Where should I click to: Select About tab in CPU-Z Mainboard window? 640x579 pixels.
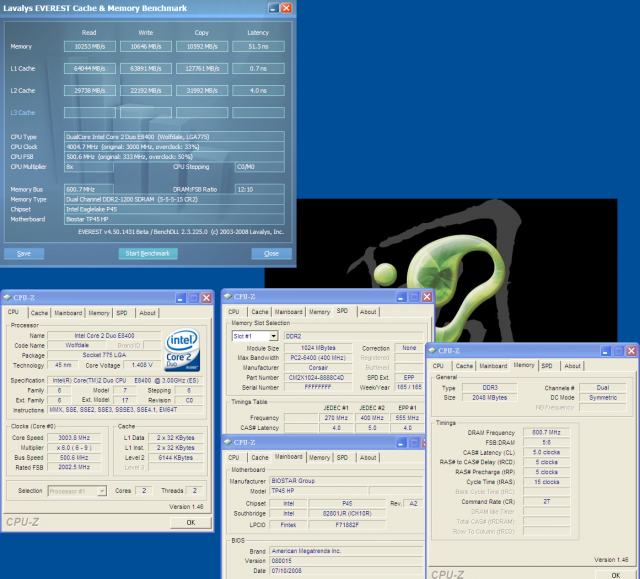368,457
